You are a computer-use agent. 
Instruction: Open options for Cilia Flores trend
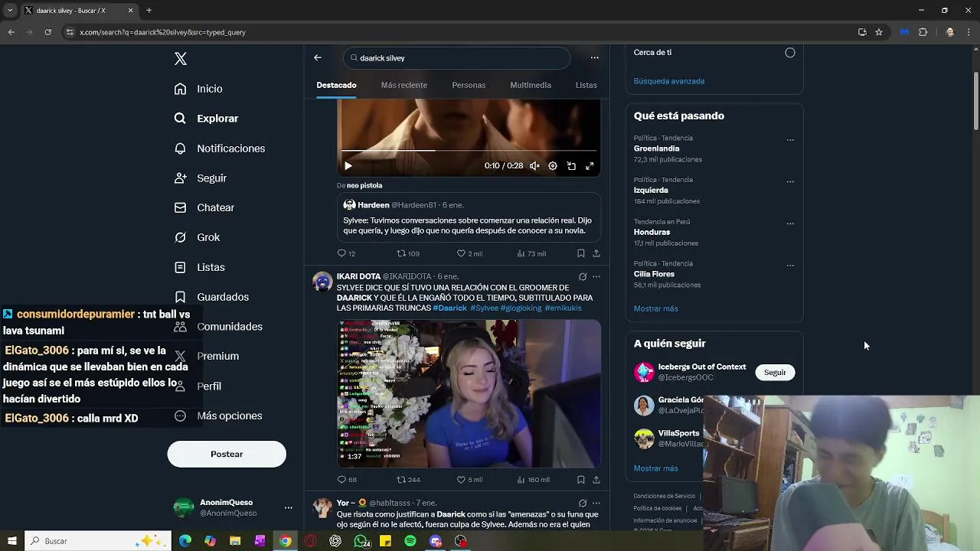(x=790, y=266)
